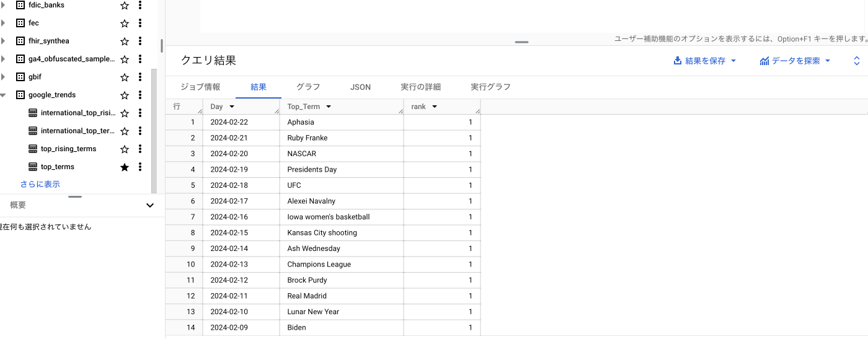
Task: Click the gbif dataset icon
Action: (20, 77)
